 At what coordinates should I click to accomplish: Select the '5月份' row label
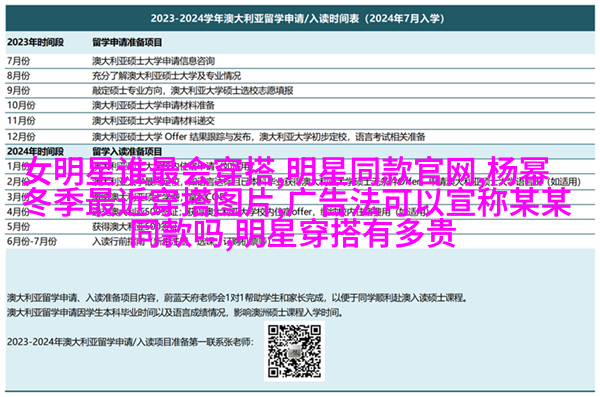click(x=18, y=227)
